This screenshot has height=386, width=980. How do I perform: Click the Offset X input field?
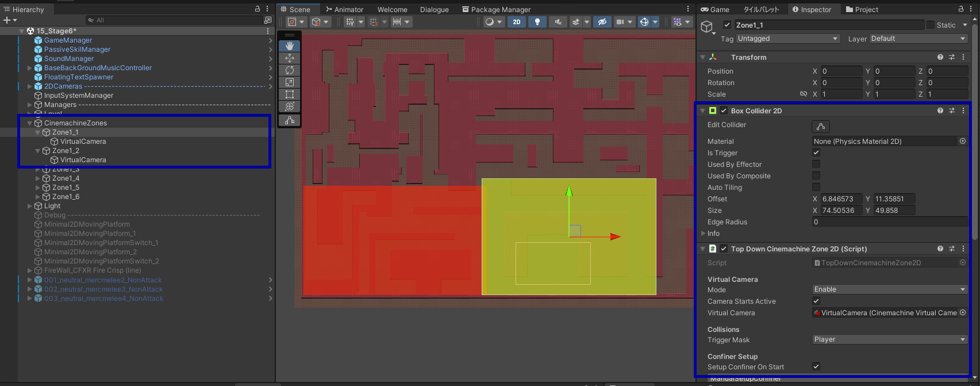click(841, 199)
